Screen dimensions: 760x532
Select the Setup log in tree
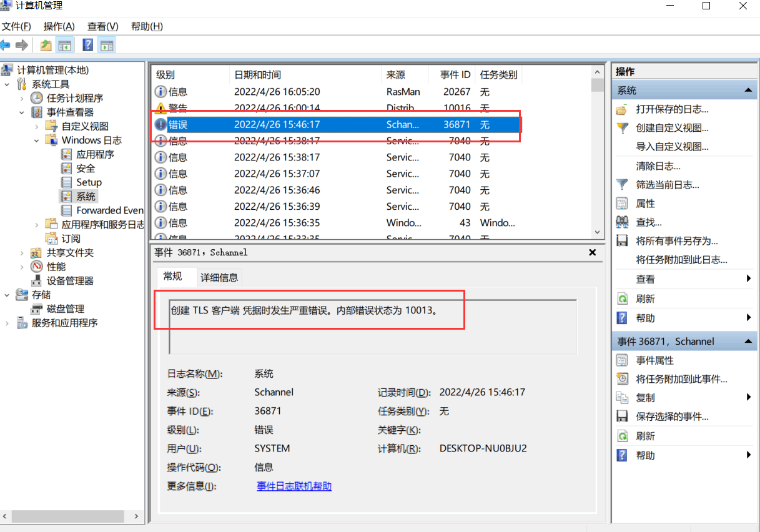(x=89, y=182)
